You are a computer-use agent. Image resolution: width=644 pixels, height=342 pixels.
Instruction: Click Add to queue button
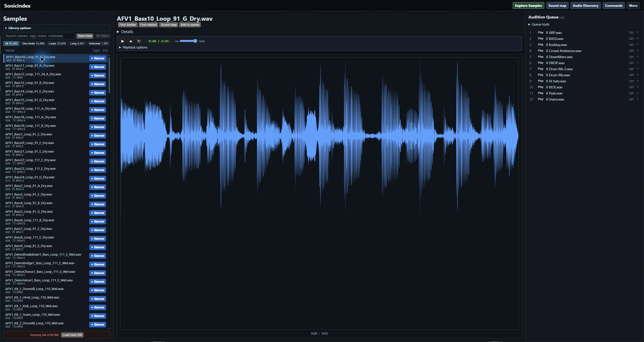click(190, 25)
